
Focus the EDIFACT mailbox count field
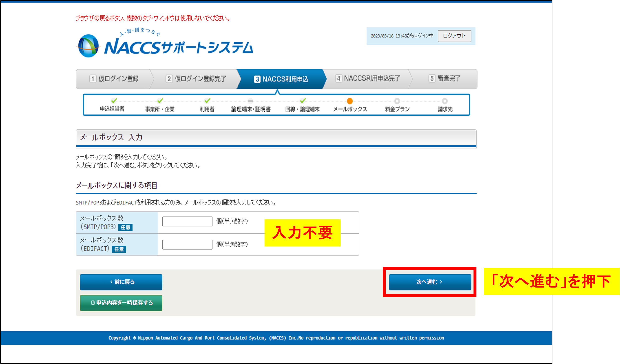click(187, 244)
